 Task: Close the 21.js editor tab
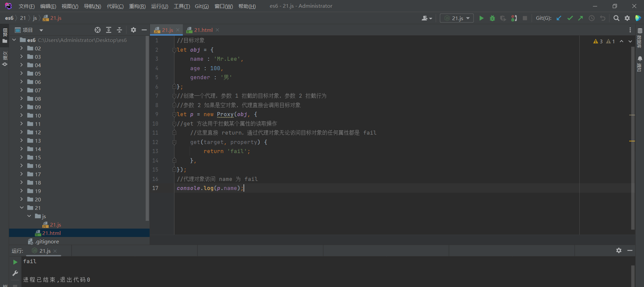(178, 30)
